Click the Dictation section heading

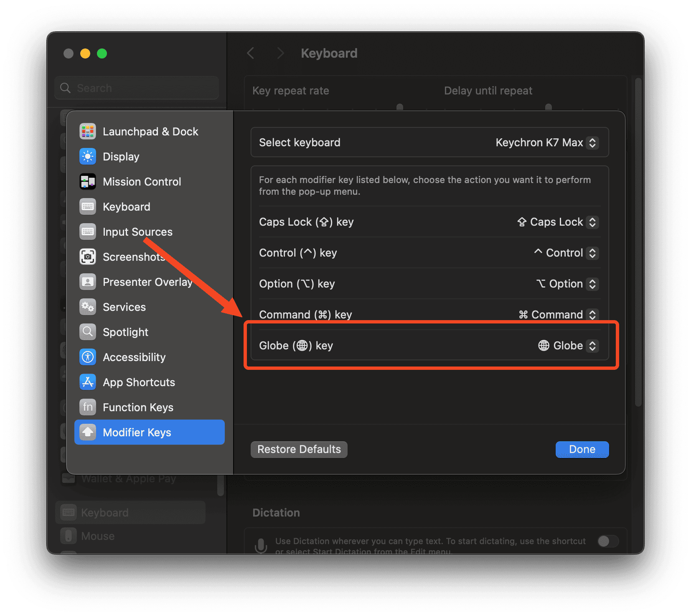tap(276, 513)
